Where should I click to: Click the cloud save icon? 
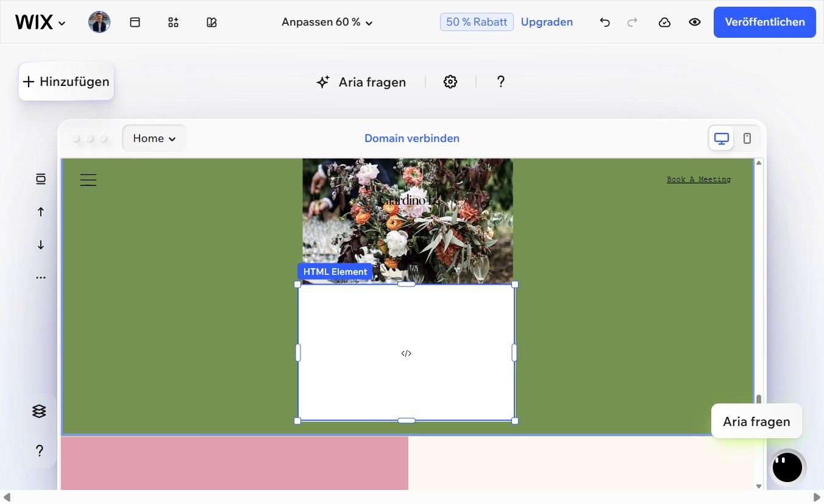tap(665, 23)
